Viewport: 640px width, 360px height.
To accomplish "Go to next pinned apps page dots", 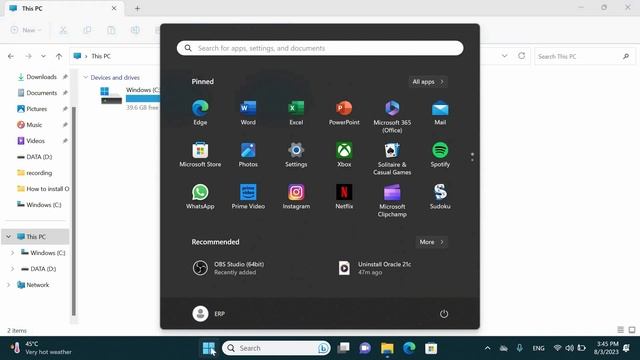I will point(472,157).
